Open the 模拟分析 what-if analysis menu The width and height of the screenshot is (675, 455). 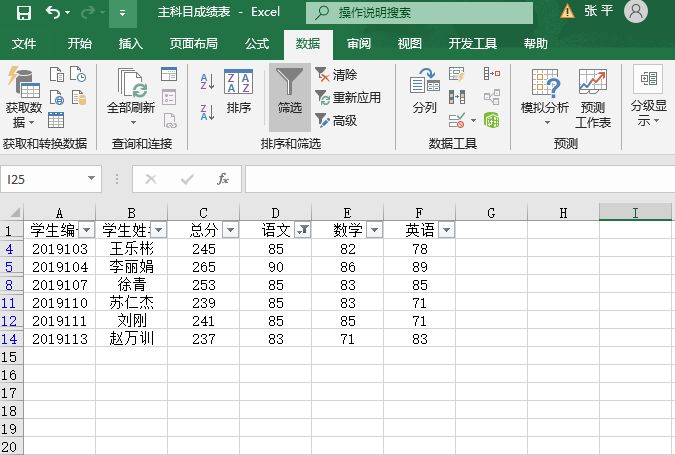[x=545, y=98]
